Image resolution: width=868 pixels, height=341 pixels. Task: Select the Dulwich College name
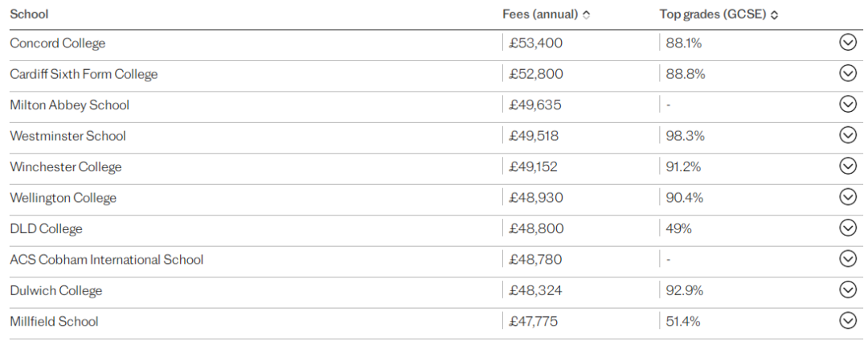pyautogui.click(x=56, y=290)
